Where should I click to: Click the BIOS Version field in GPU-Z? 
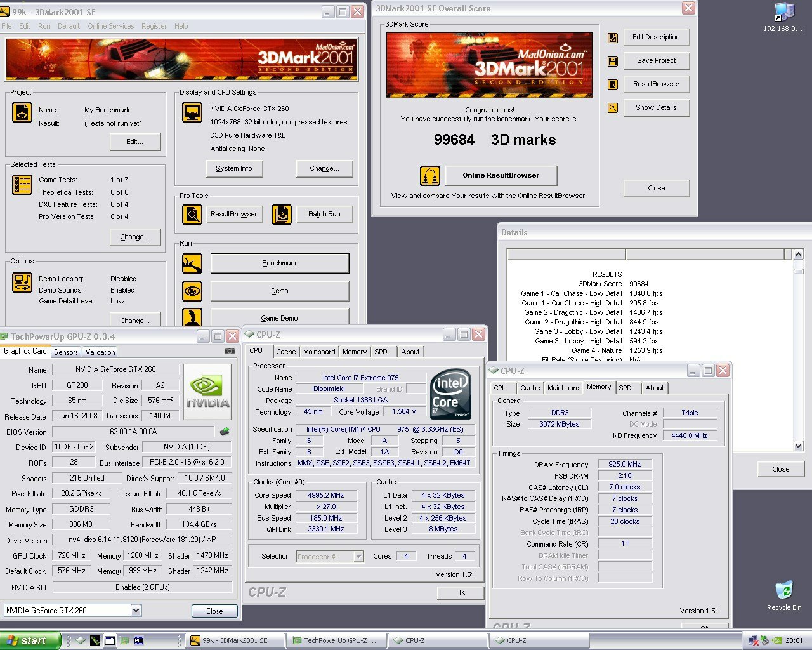click(133, 432)
